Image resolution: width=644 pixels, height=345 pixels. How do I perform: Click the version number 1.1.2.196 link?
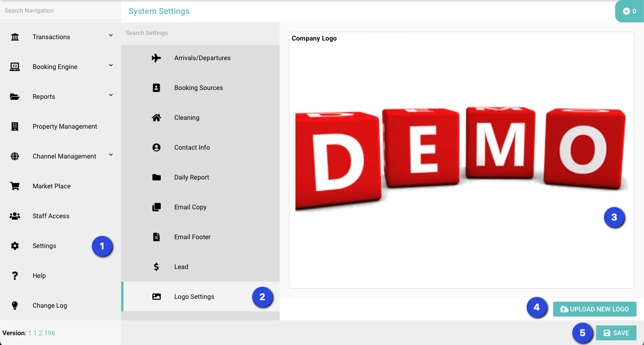point(41,333)
